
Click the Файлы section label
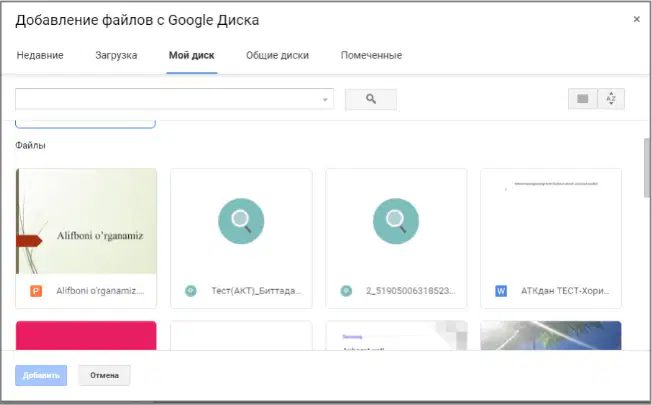coord(30,146)
